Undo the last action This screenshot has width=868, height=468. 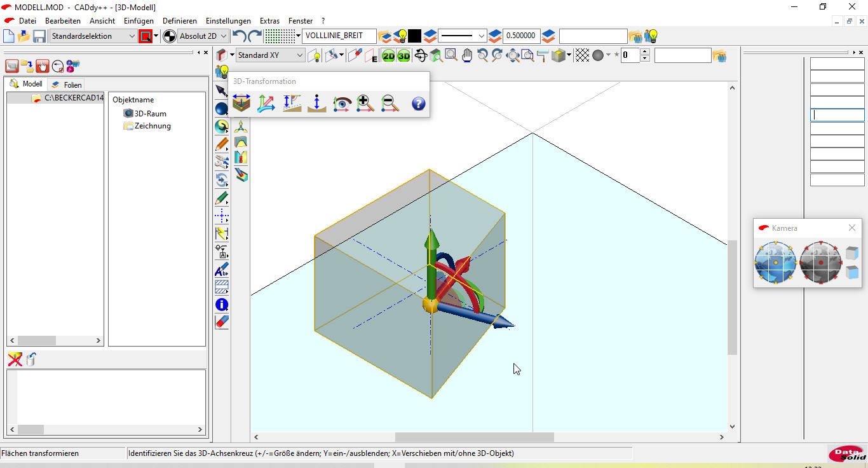point(240,36)
